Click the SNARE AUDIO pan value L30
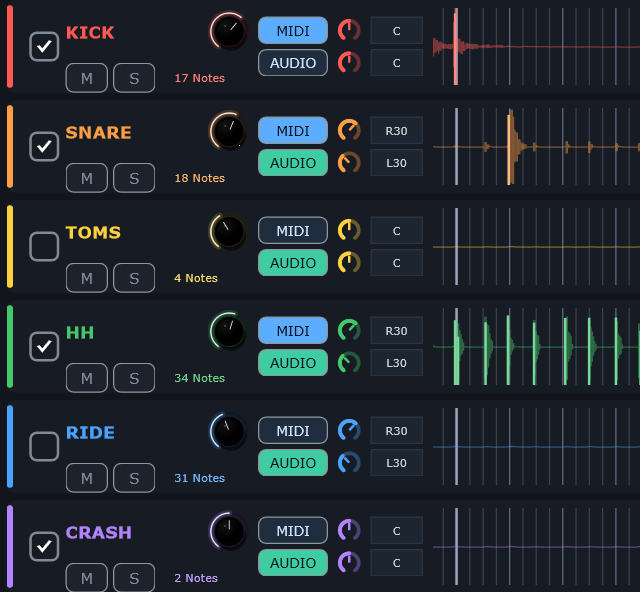 [x=396, y=163]
